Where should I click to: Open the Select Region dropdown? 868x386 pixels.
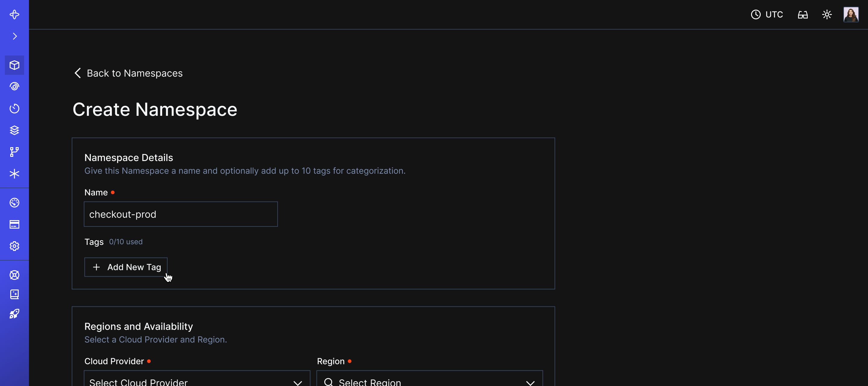(429, 380)
